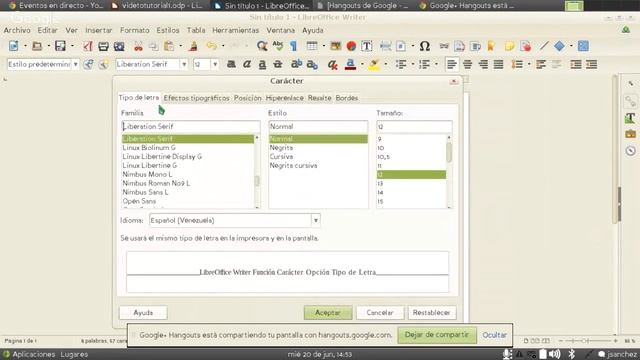Viewport: 640px width, 360px height.
Task: Open the Formato menu
Action: tap(134, 30)
